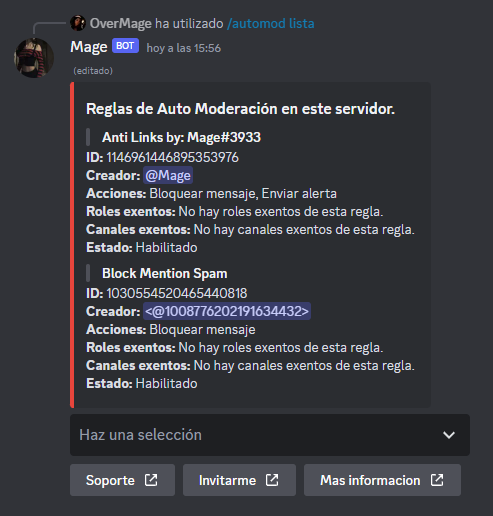Open the Mage bot avatar profile
Viewport: 493px width, 516px height.
(x=34, y=58)
